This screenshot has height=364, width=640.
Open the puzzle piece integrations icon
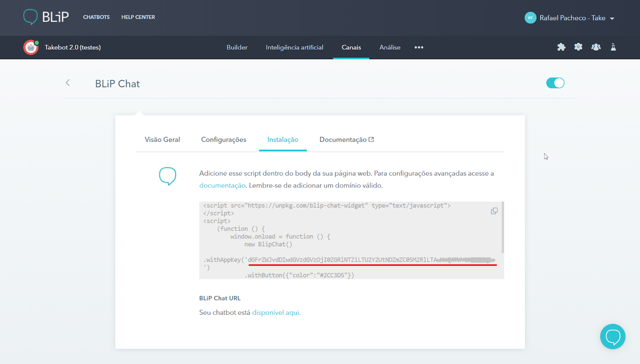pos(561,47)
